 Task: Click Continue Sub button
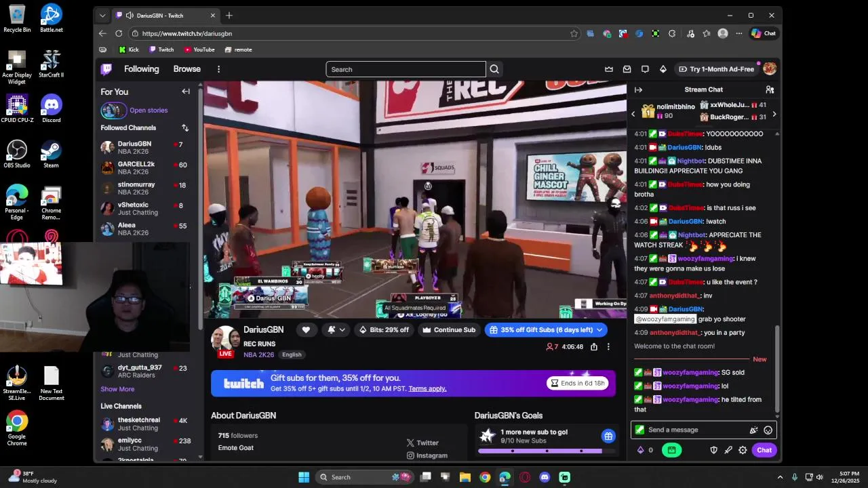[449, 330]
